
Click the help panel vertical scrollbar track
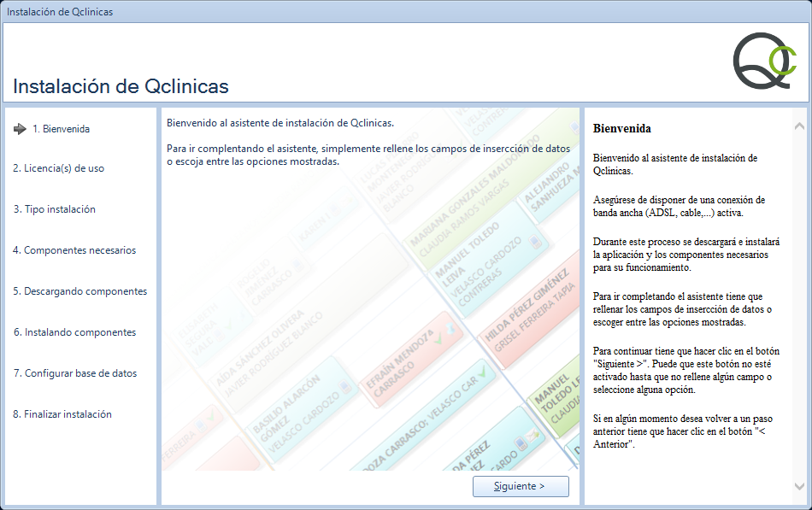click(799, 299)
